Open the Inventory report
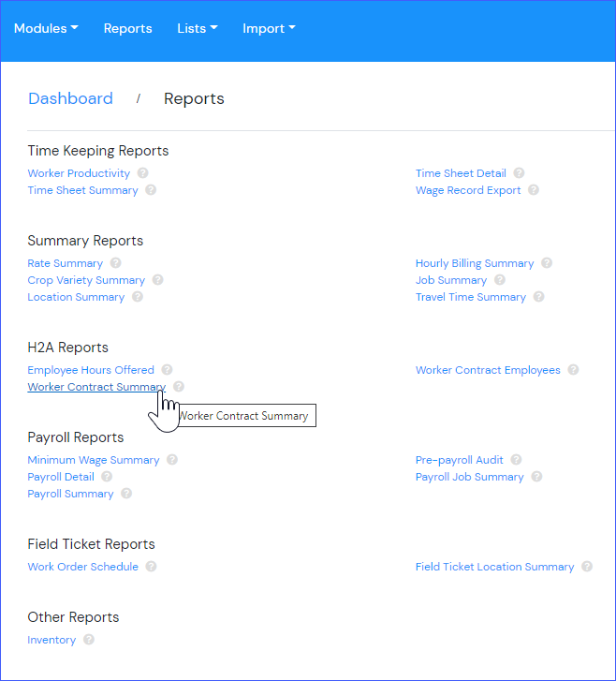 tap(51, 640)
